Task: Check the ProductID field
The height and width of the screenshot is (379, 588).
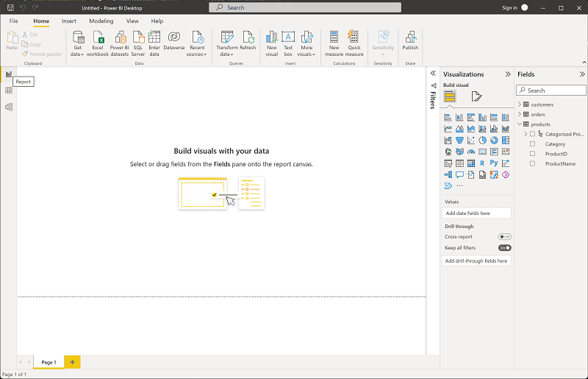Action: pyautogui.click(x=532, y=154)
